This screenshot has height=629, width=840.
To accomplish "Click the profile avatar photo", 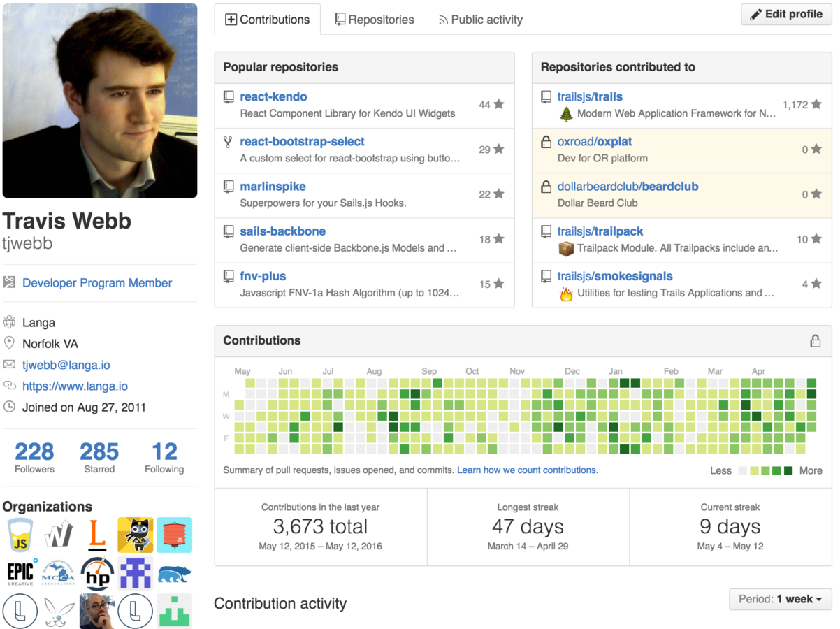I will (x=100, y=100).
